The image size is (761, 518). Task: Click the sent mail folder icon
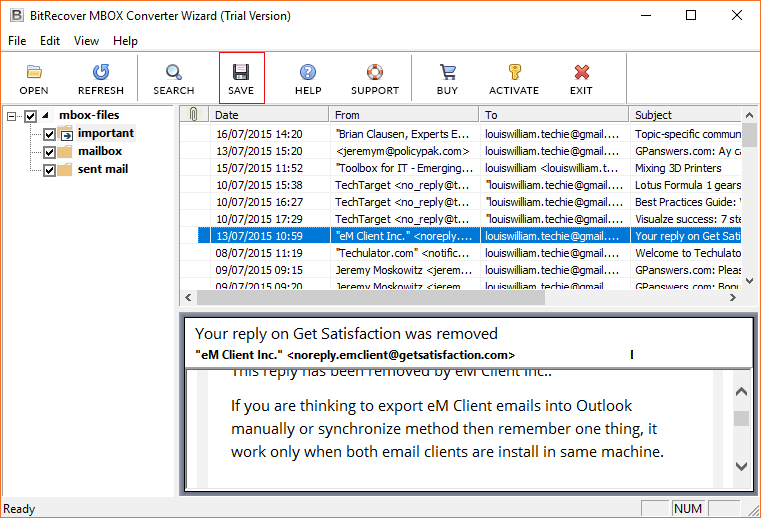click(65, 169)
